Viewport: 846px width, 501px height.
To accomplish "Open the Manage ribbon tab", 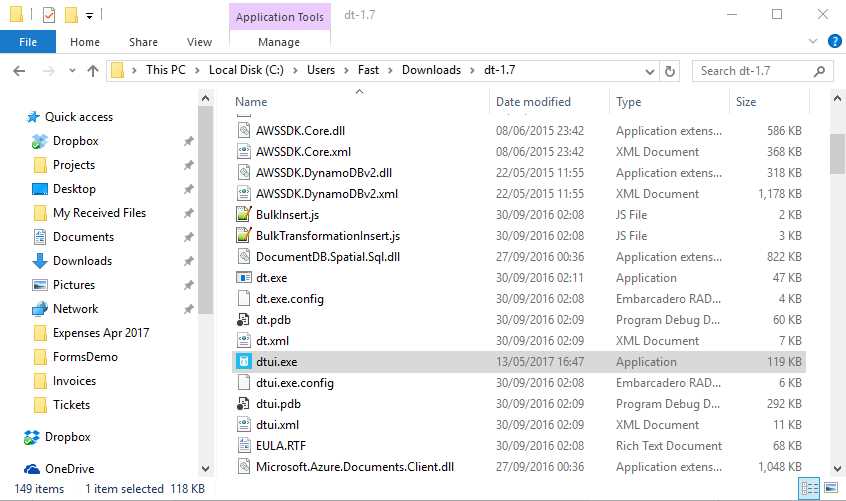I will tap(279, 42).
